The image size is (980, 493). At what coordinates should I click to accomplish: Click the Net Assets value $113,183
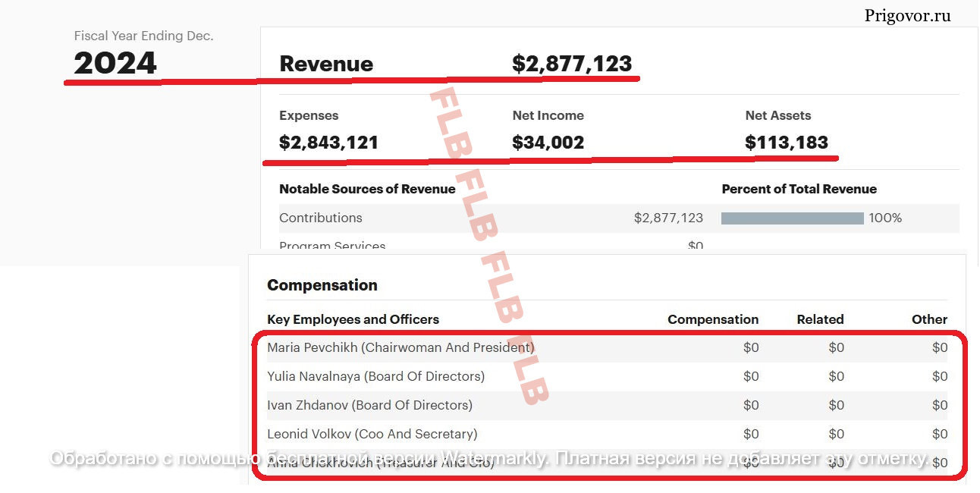787,142
